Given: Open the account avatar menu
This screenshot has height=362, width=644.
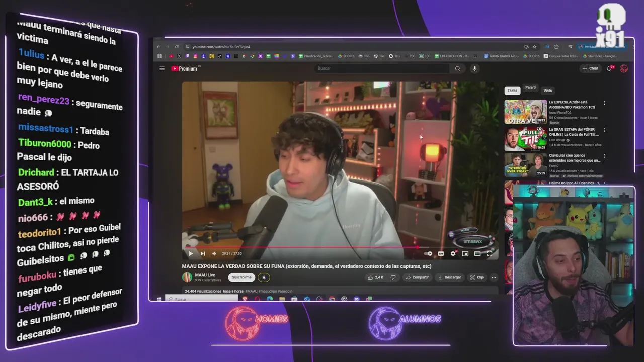Looking at the screenshot, I should click(x=624, y=68).
